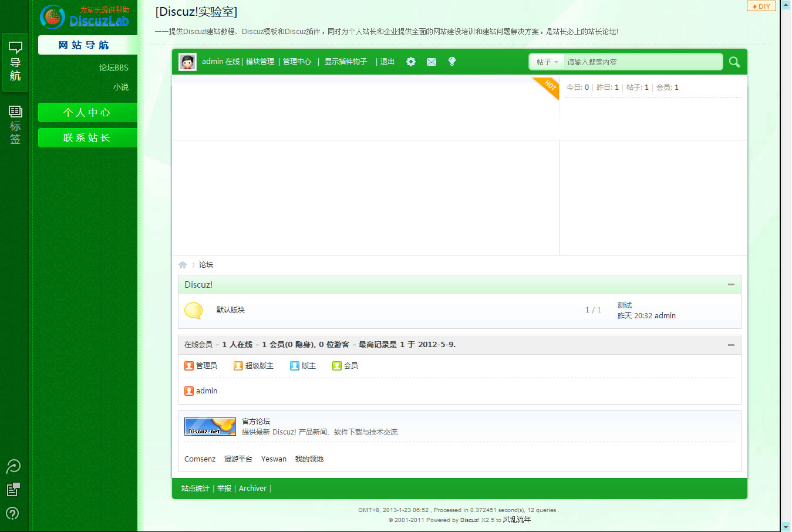Click the lightbulb notification icon
The width and height of the screenshot is (792, 532).
tap(452, 61)
